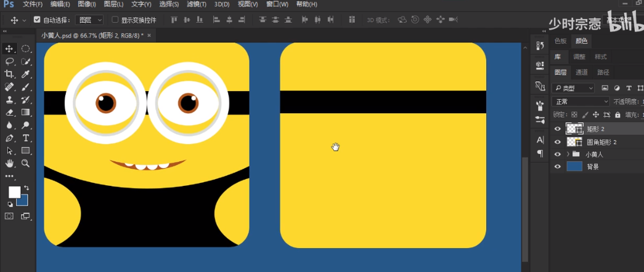
Task: Select the Dodge tool
Action: point(25,125)
